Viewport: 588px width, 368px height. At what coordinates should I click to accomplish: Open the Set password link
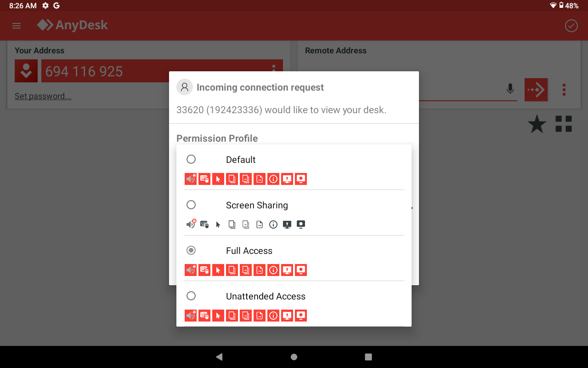tap(43, 96)
